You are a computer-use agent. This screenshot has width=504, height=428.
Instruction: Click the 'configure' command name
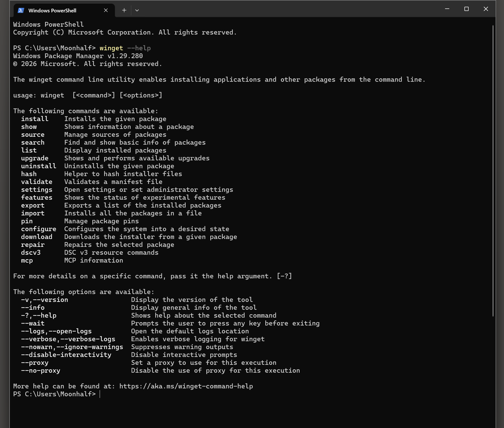39,229
